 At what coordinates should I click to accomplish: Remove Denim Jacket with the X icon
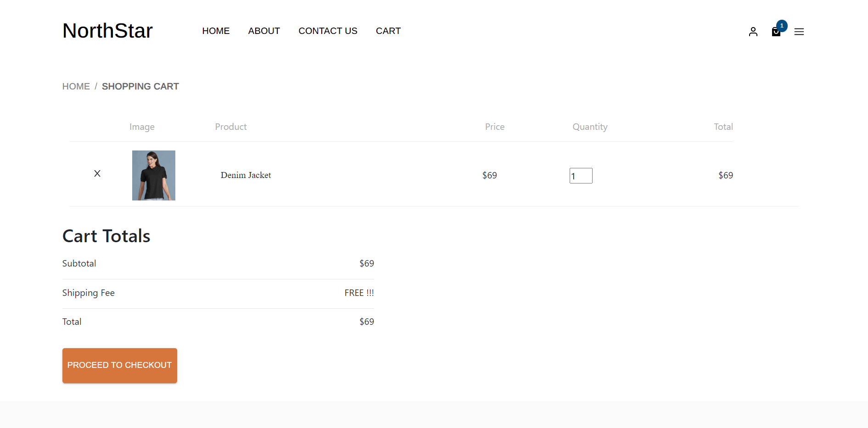(x=97, y=173)
